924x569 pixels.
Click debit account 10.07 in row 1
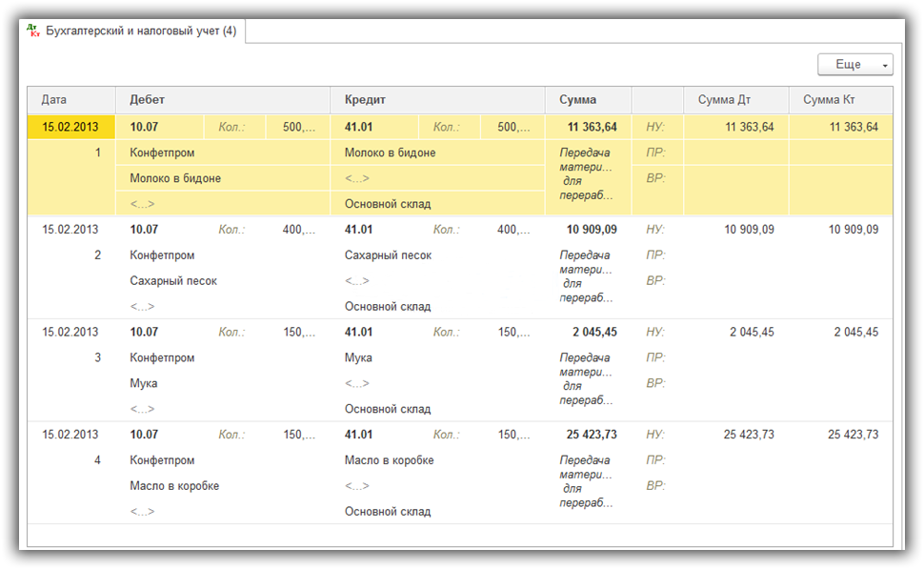[x=144, y=127]
